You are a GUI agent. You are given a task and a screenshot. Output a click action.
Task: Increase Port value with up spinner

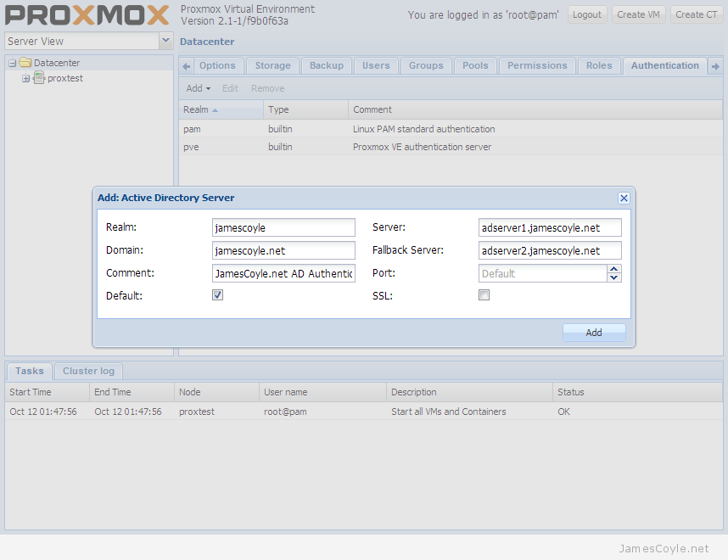point(613,269)
